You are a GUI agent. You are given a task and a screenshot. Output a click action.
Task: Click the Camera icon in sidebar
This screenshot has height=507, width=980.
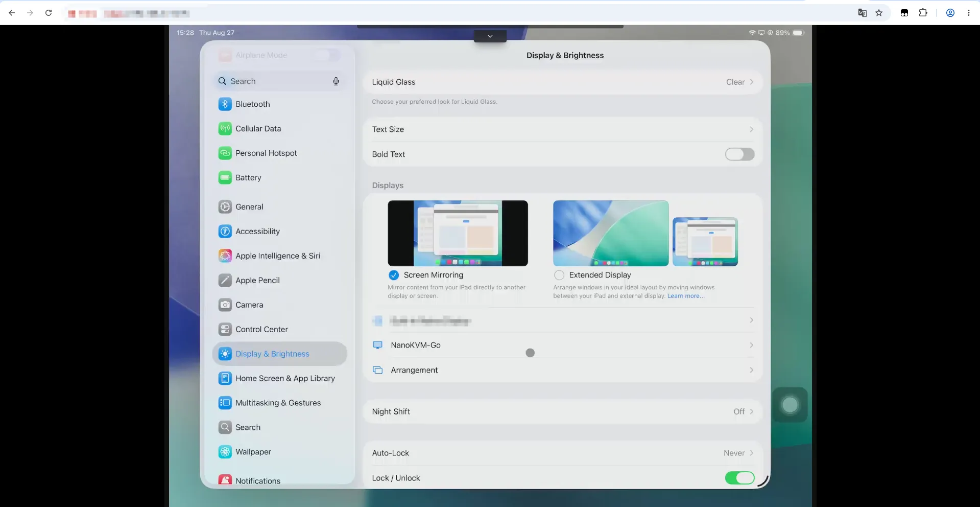pos(225,305)
